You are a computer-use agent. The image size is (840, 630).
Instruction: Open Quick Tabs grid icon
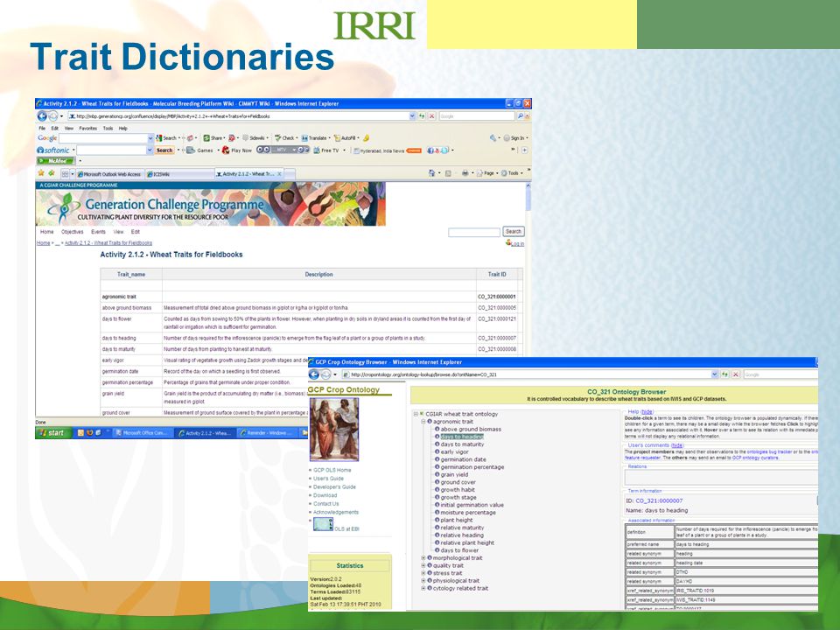(x=65, y=173)
